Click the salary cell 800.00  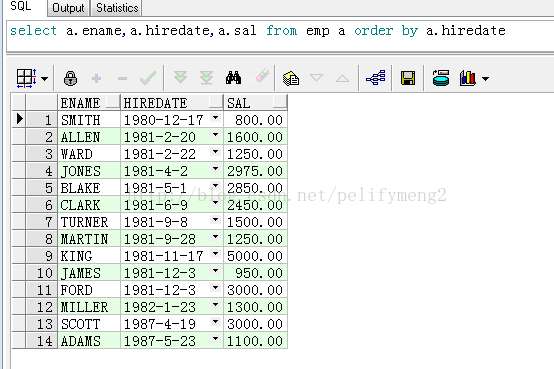pyautogui.click(x=256, y=120)
